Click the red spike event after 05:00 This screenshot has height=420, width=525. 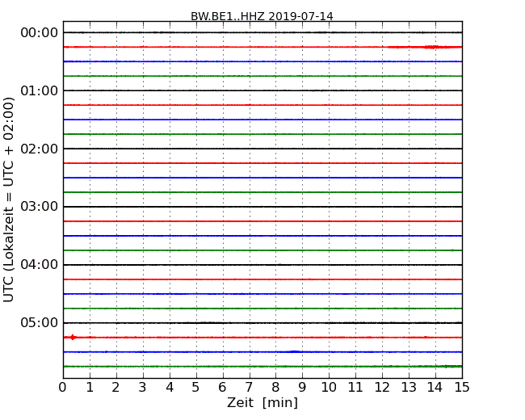(x=73, y=338)
